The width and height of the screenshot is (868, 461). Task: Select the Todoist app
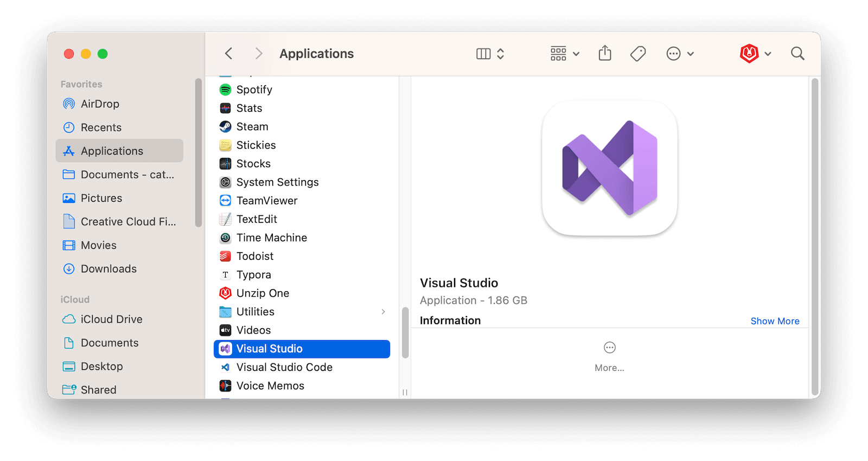pyautogui.click(x=302, y=256)
